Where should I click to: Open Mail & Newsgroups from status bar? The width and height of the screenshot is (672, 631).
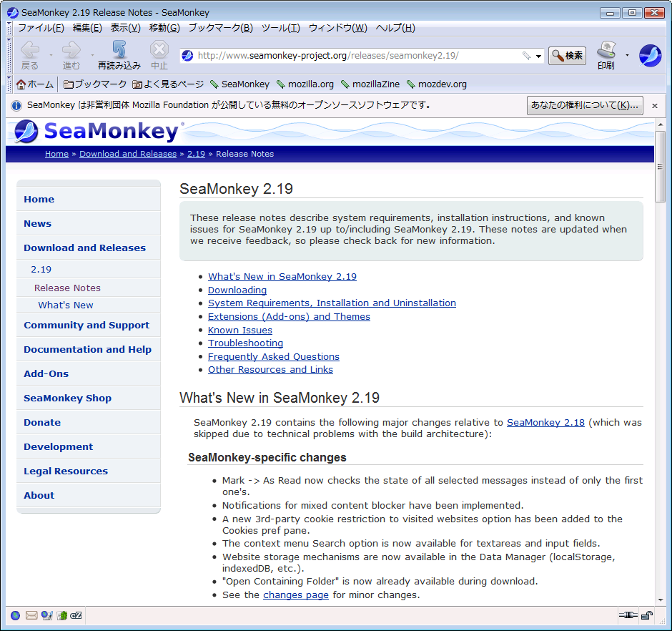coord(31,615)
